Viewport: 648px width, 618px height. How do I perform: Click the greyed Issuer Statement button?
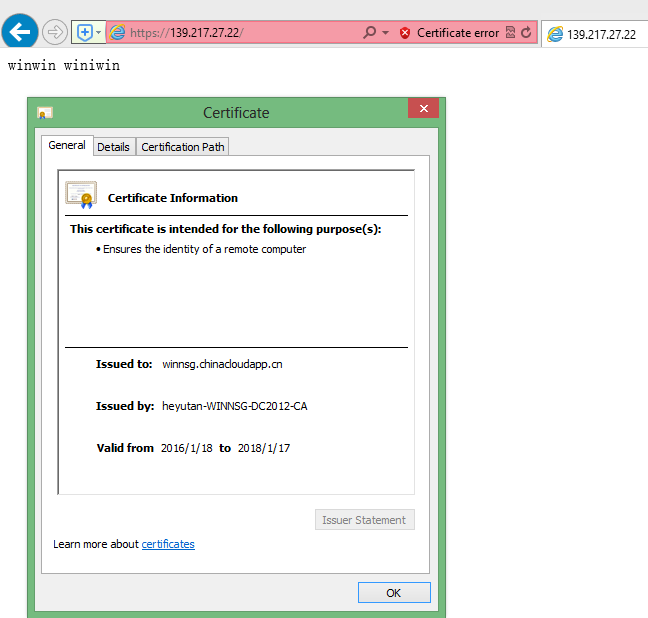click(364, 520)
